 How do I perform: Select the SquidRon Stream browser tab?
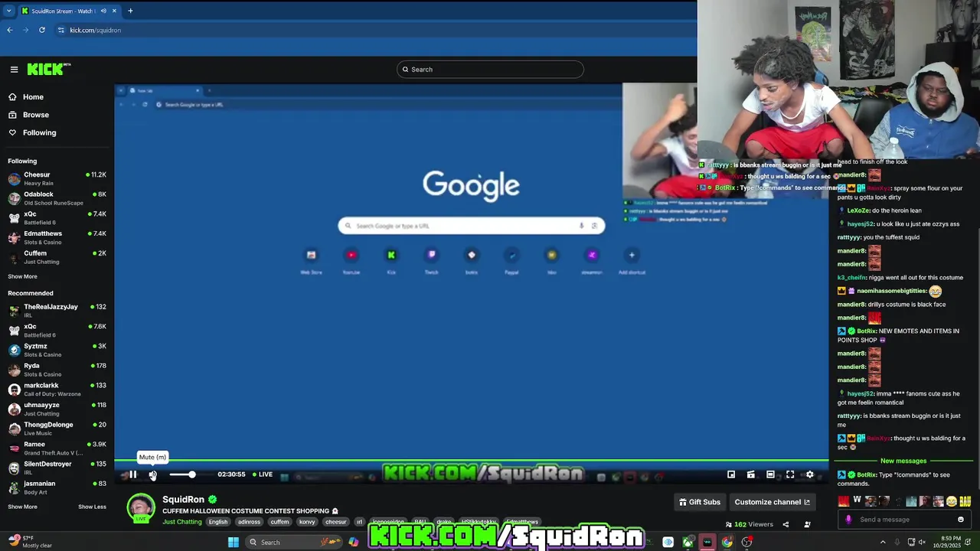point(69,11)
